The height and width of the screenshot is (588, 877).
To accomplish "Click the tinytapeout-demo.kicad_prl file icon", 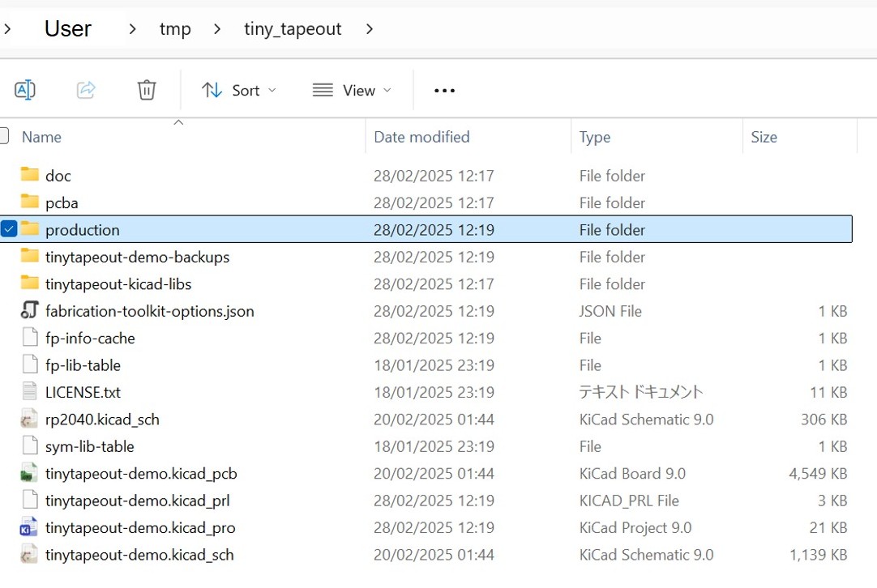I will click(30, 500).
